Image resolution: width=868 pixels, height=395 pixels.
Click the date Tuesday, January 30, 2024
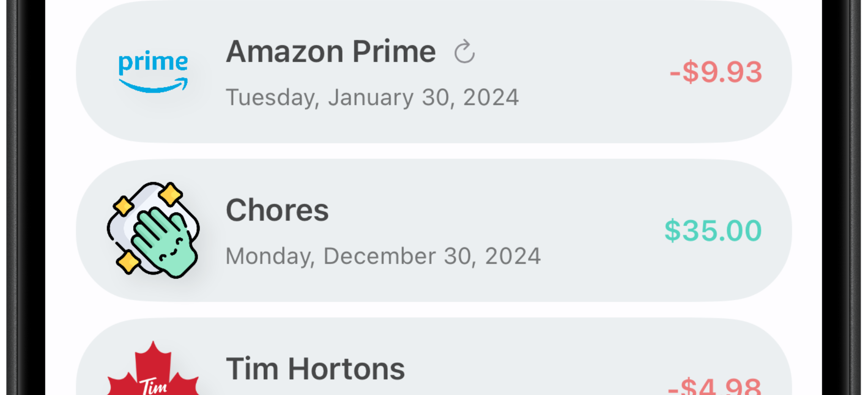pyautogui.click(x=372, y=97)
